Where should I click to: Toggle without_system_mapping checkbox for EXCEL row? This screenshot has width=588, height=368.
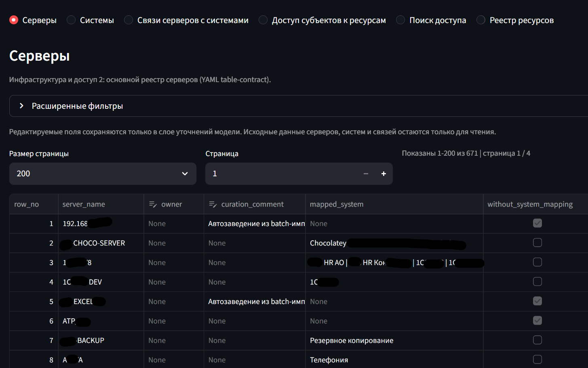[x=537, y=301]
